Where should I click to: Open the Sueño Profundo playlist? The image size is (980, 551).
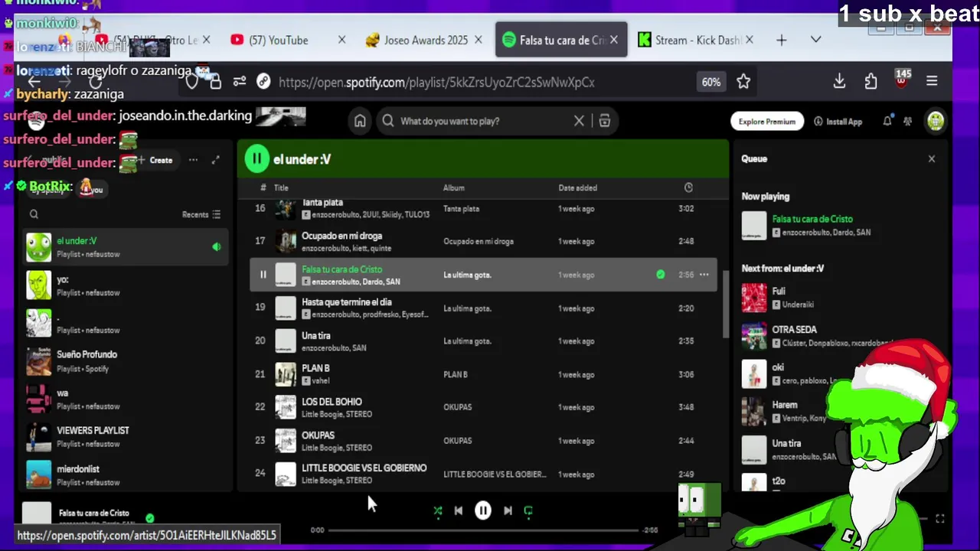(126, 361)
